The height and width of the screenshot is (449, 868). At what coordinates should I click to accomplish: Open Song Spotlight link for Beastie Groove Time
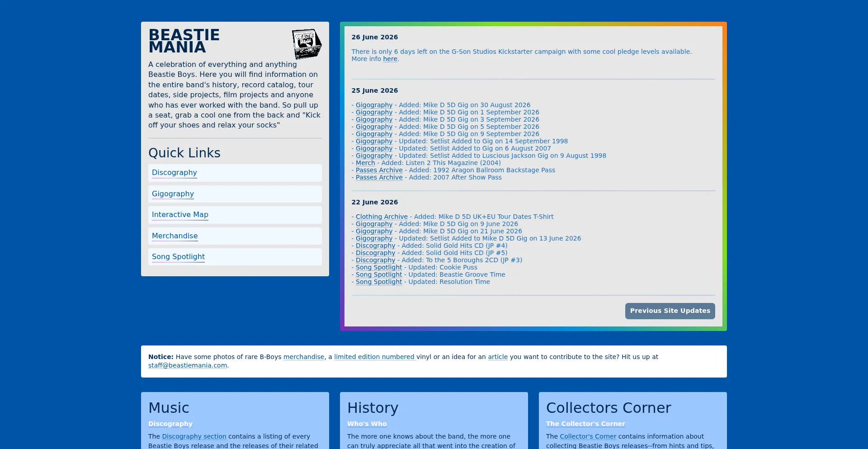click(379, 275)
